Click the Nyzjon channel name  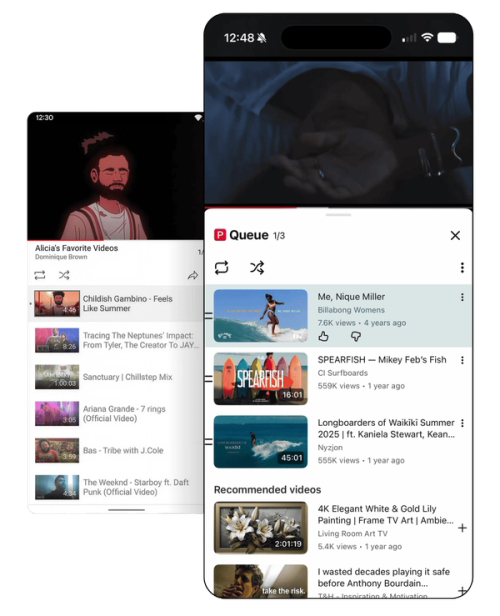[330, 447]
